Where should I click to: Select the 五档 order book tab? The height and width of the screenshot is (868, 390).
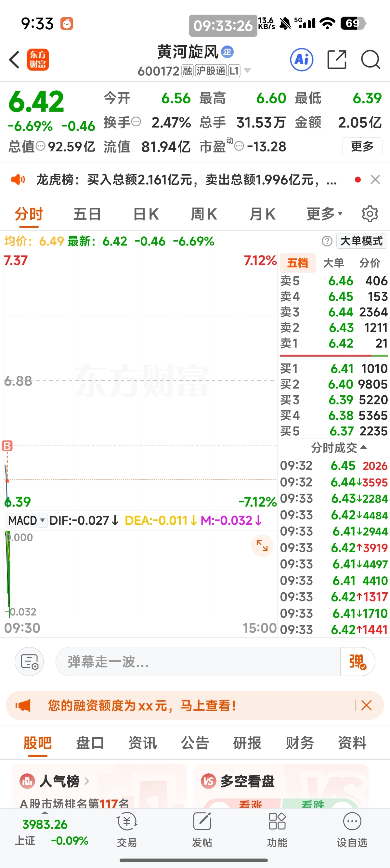297,263
